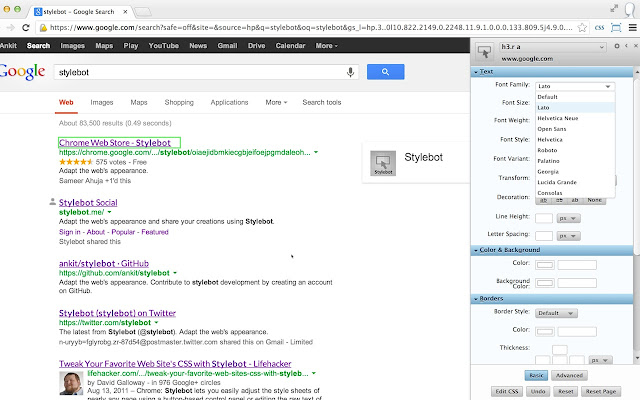Move Stylebot panel using arrow icon
The width and height of the screenshot is (640, 400).
tap(626, 46)
